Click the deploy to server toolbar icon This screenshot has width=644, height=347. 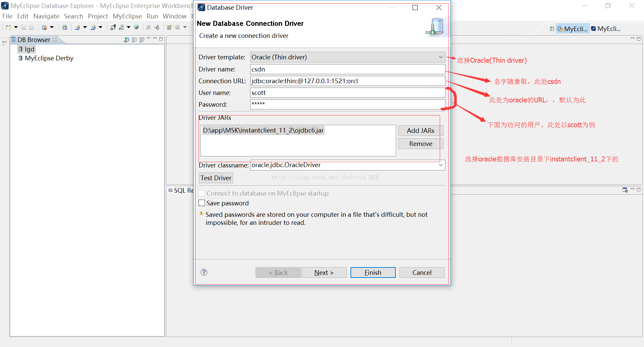tap(113, 28)
